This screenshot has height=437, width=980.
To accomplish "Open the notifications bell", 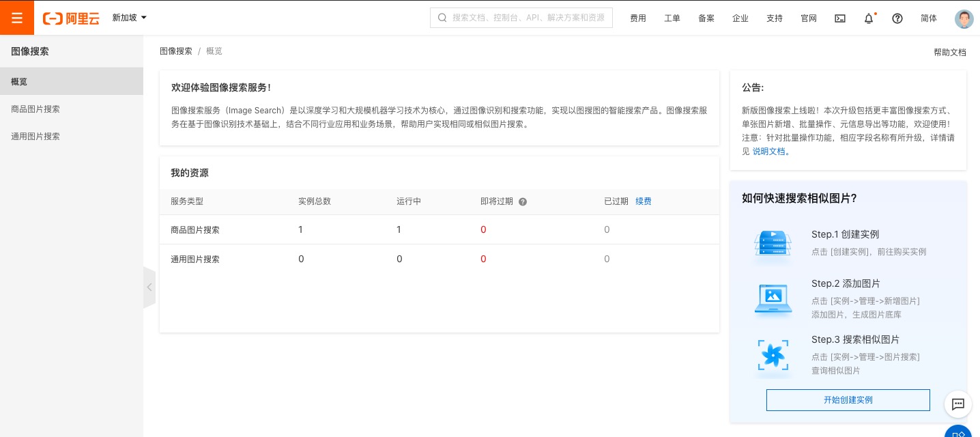I will 869,18.
